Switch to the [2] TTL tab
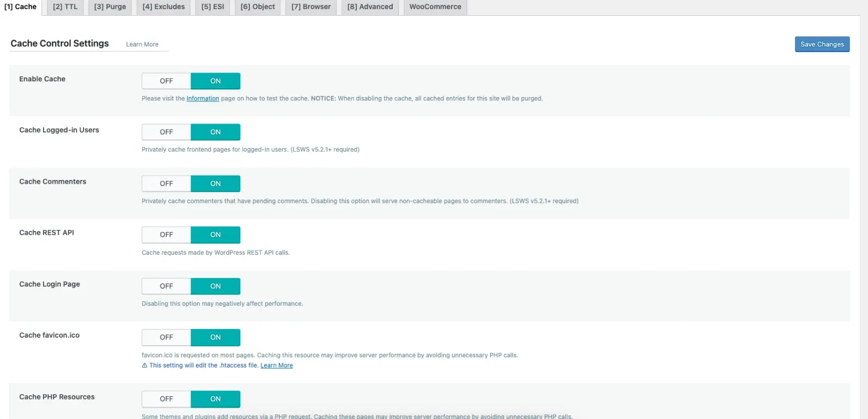 65,7
